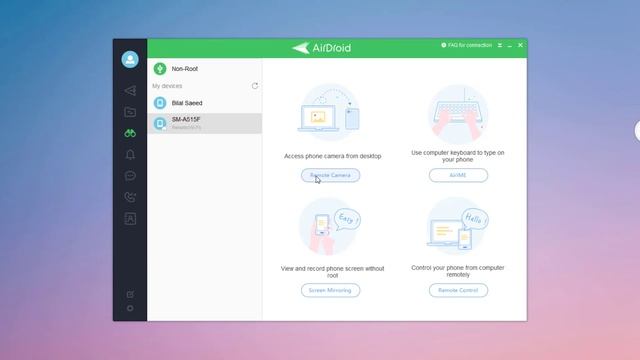
Task: Open the settings gear at sidebar bottom
Action: coord(130,308)
